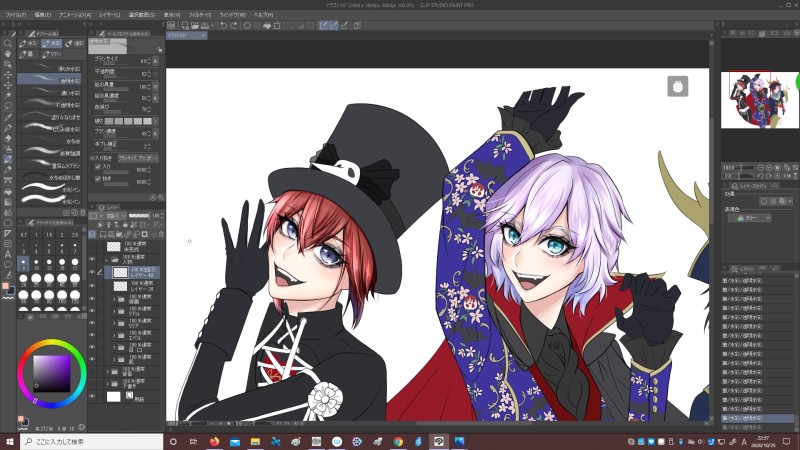Click the Navigator preview thumbnail
The width and height of the screenshot is (800, 450).
pos(760,99)
